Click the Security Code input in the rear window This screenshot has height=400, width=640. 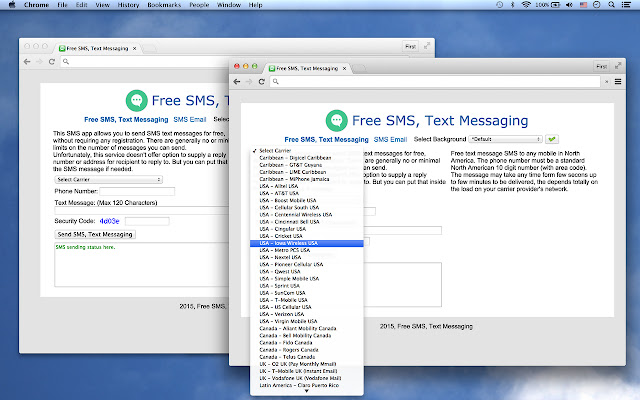pyautogui.click(x=147, y=221)
